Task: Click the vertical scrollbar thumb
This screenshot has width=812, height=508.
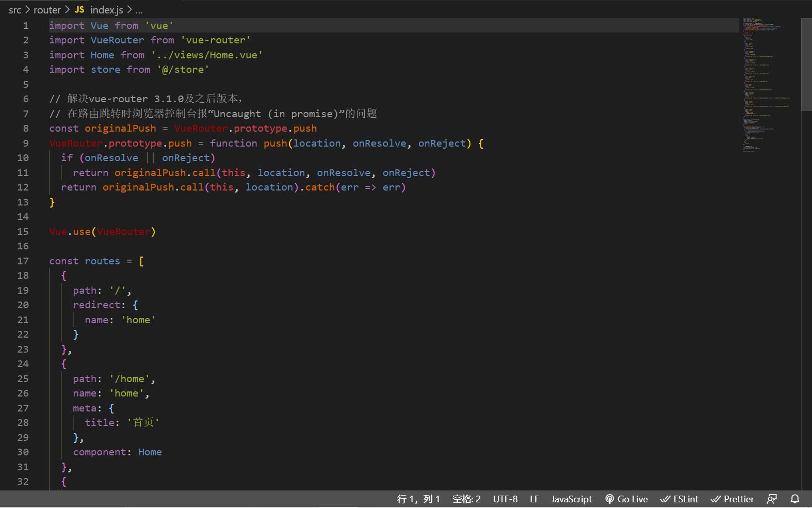Action: point(806,65)
